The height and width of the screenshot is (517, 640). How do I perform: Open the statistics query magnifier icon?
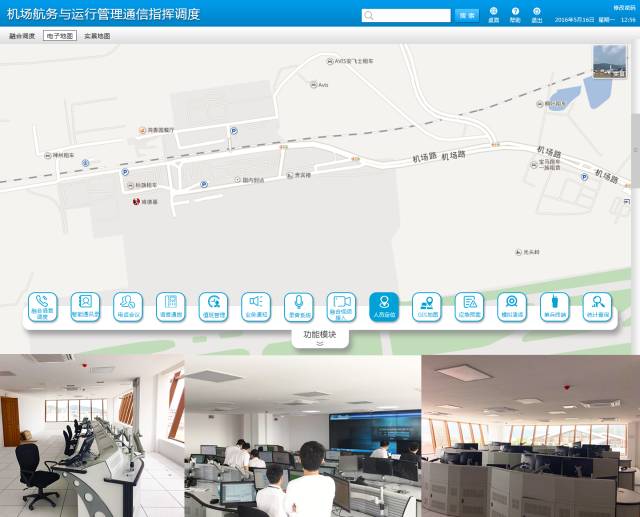coord(597,305)
